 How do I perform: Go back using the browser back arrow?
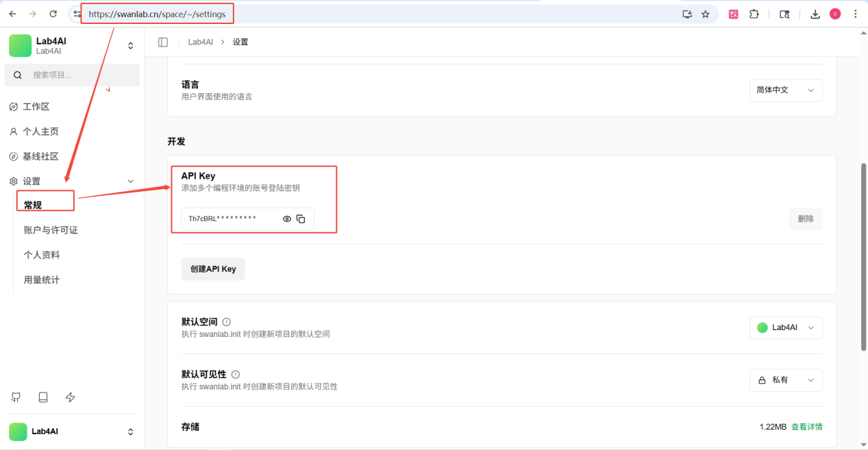tap(12, 14)
